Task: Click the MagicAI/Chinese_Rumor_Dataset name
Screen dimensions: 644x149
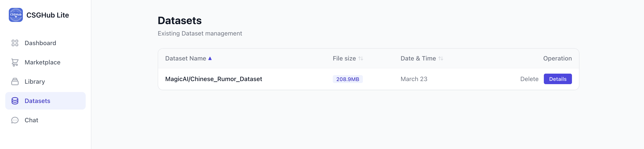Action: pyautogui.click(x=213, y=79)
